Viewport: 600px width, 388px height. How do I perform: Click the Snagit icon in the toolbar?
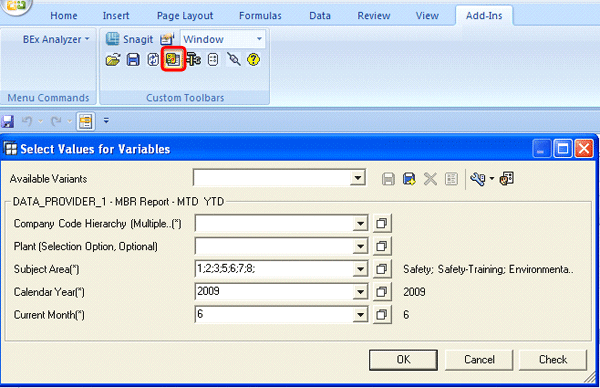tap(112, 39)
